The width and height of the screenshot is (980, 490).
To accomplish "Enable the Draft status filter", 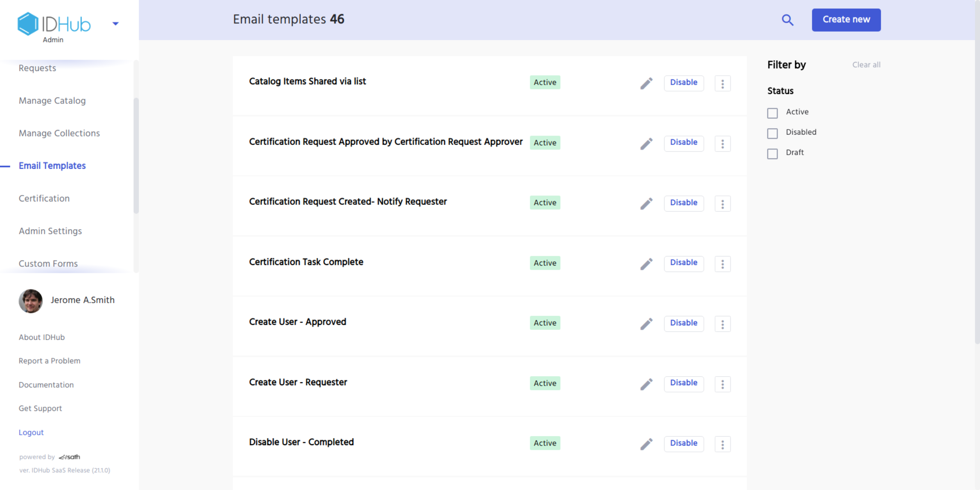I will pos(772,153).
